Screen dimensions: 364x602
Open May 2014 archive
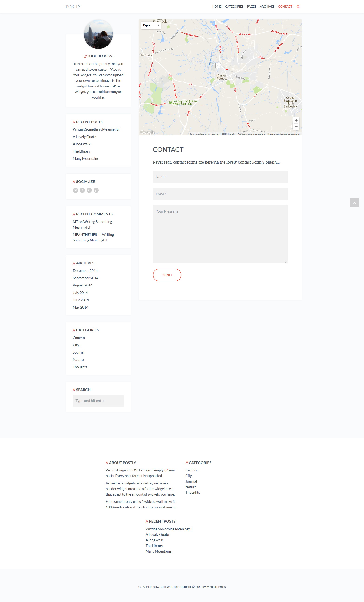click(81, 307)
